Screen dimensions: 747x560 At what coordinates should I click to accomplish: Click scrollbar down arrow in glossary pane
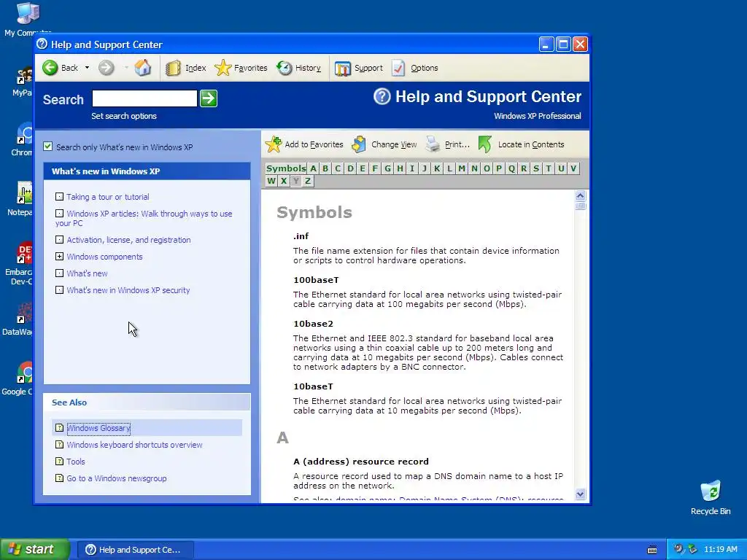pos(580,494)
